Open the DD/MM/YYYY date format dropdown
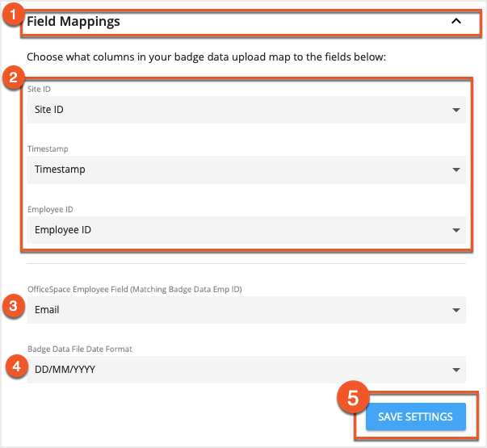Viewport: 487px width, 448px height. pos(242,370)
